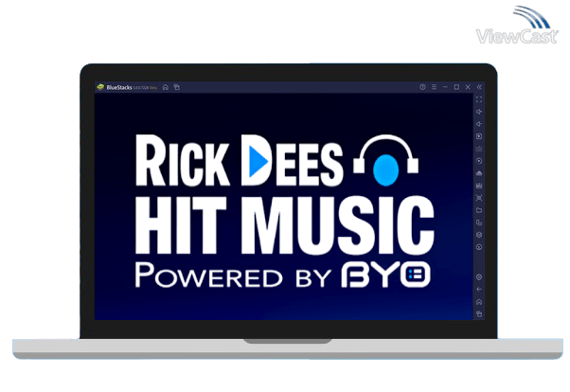Screen dimensions: 570x392
Task: Click the Android home icon in sidebar
Action: coord(479,302)
